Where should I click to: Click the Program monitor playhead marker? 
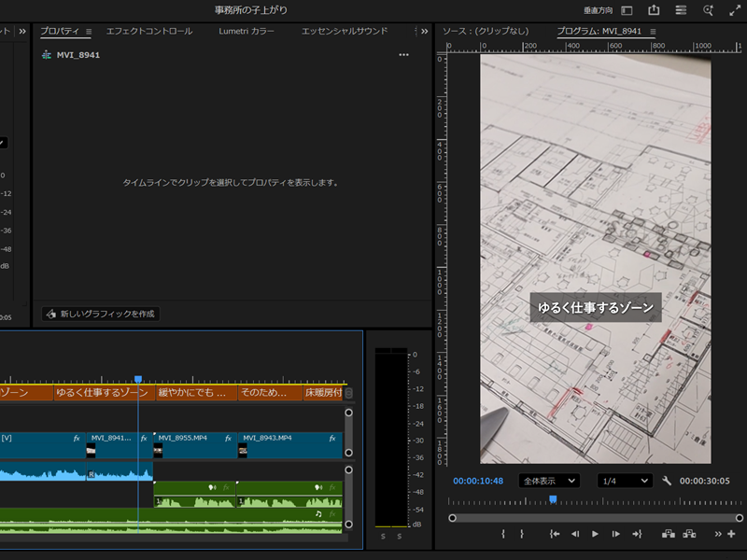point(553,500)
